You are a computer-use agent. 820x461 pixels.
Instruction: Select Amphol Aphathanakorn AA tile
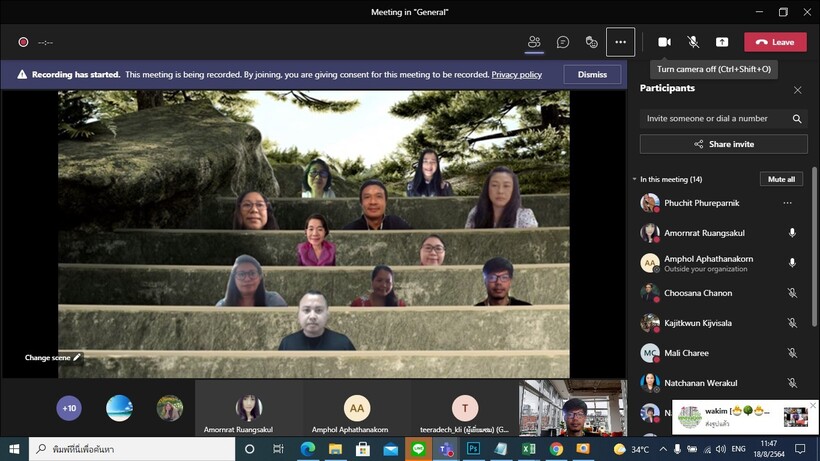coord(357,408)
